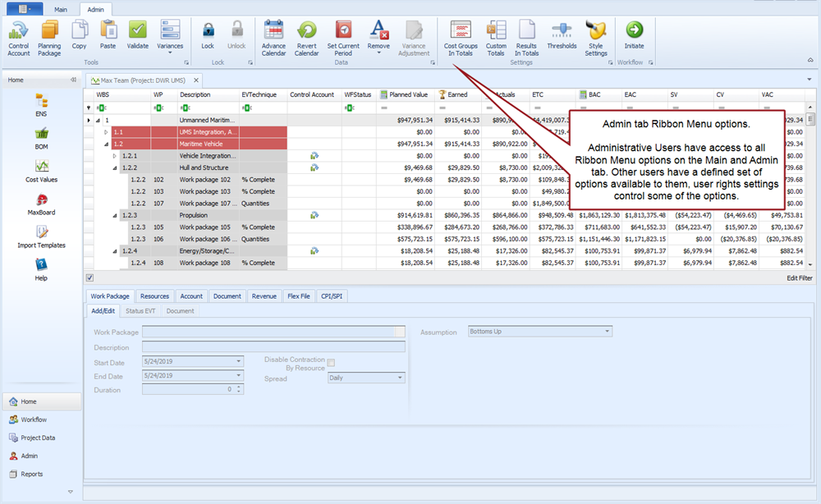Image resolution: width=821 pixels, height=504 pixels.
Task: Collapse the 1.2.3 Propulsion row
Action: point(115,215)
